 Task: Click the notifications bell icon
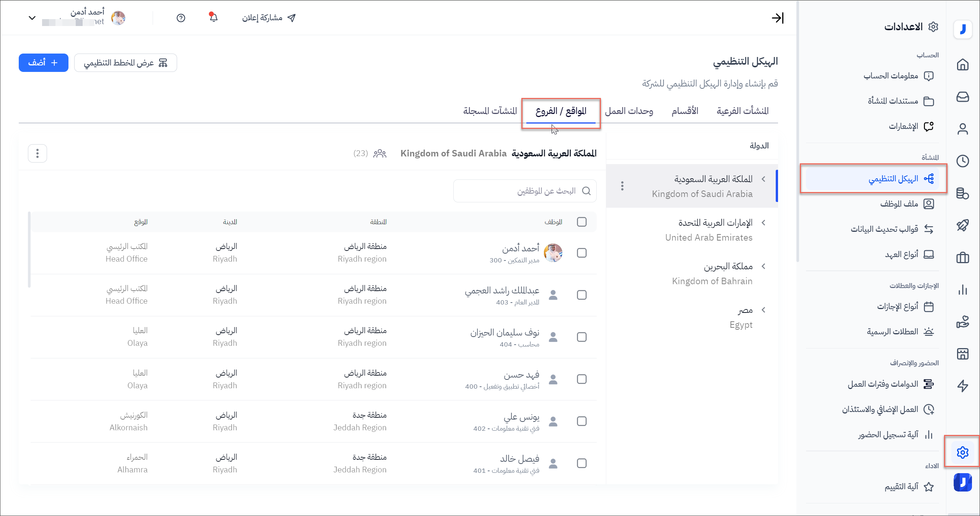(x=213, y=18)
